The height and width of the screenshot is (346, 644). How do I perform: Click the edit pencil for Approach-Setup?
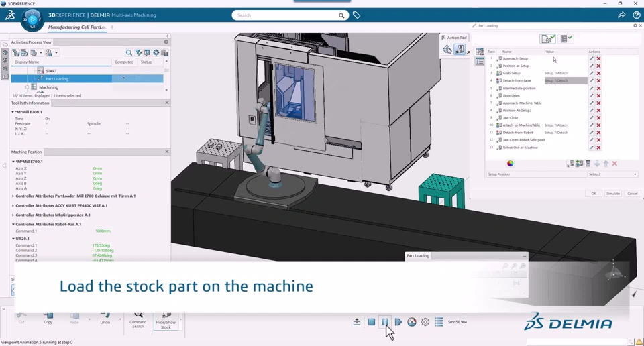point(592,59)
